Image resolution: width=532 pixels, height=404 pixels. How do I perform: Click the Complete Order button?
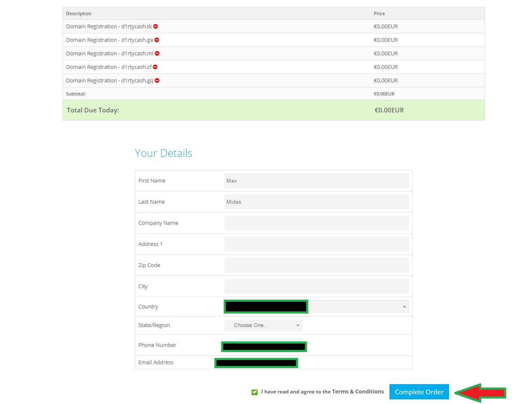pyautogui.click(x=419, y=392)
